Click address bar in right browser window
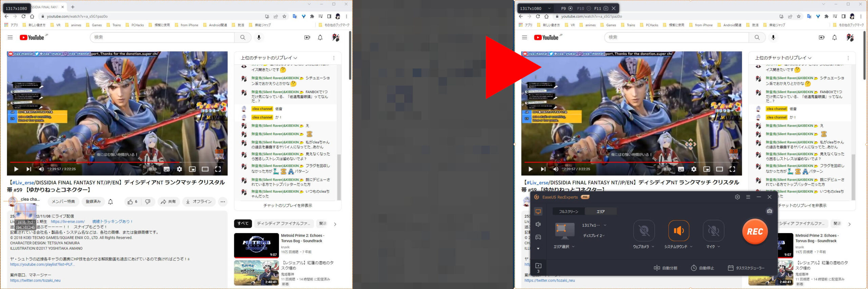 tap(665, 16)
